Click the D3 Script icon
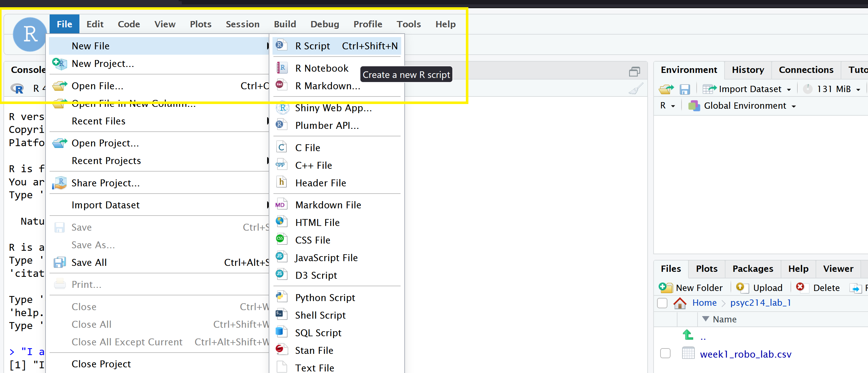Image resolution: width=868 pixels, height=373 pixels. (x=281, y=275)
